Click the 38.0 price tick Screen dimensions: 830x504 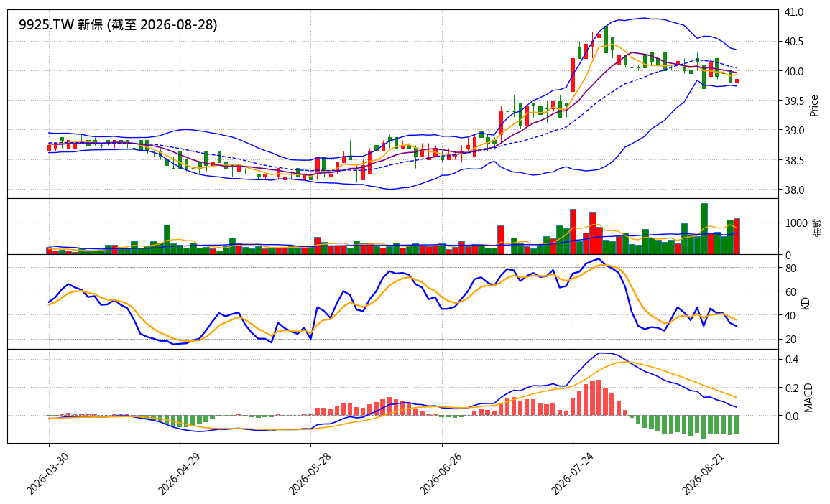coord(794,190)
